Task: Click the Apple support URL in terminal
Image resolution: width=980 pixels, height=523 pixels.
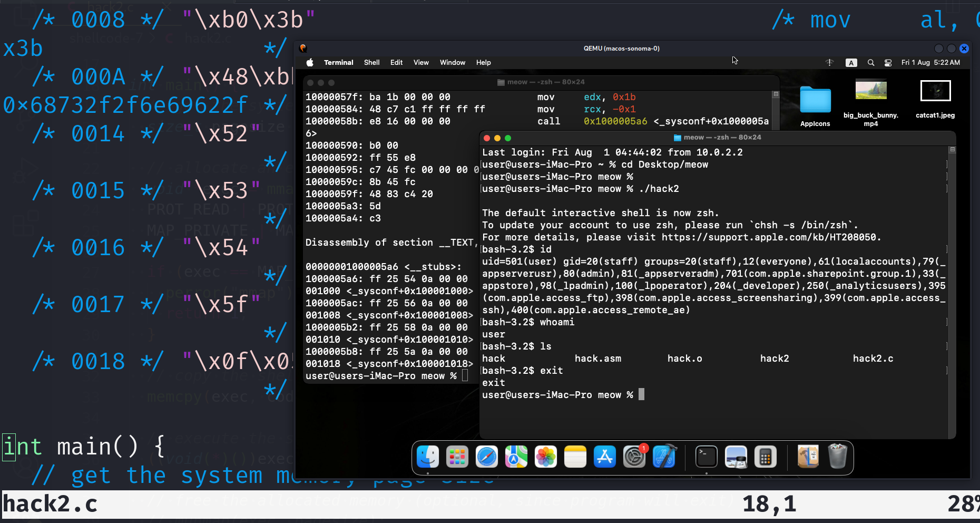Action: pyautogui.click(x=769, y=237)
